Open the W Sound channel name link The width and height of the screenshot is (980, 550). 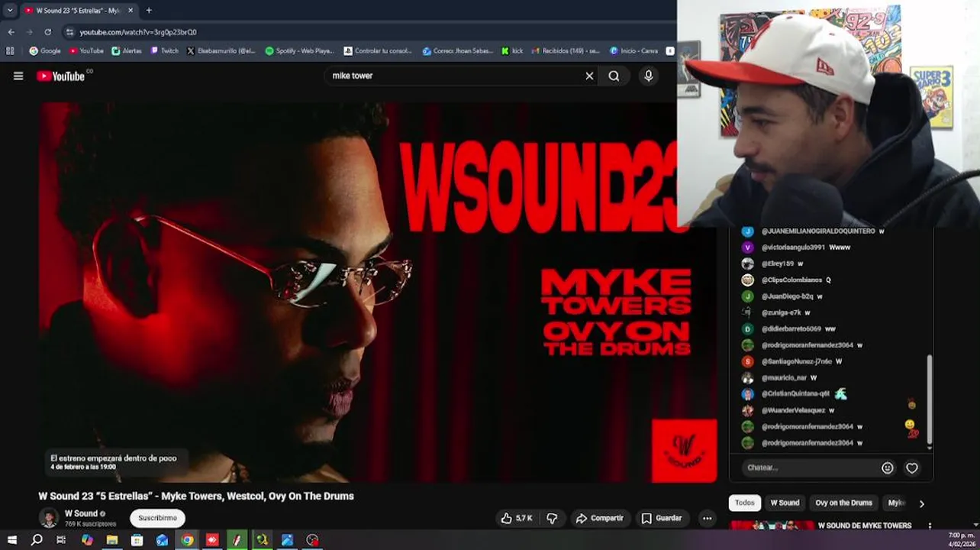pyautogui.click(x=81, y=513)
